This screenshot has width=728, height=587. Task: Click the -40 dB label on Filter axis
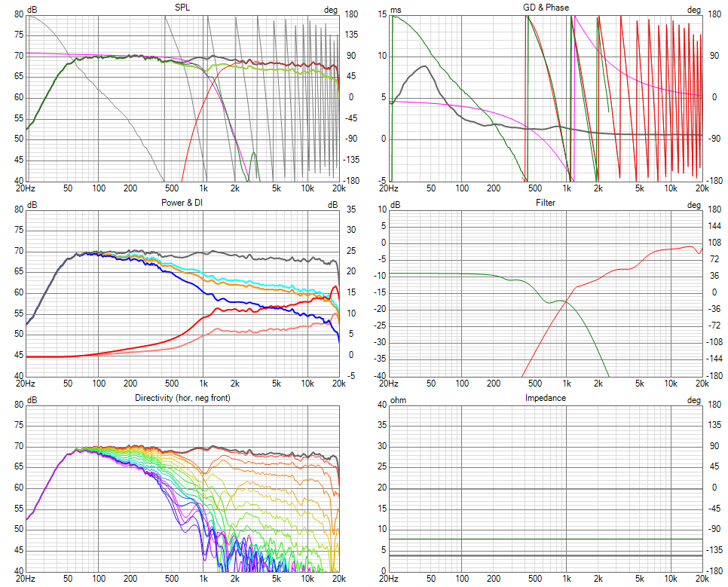(x=381, y=376)
